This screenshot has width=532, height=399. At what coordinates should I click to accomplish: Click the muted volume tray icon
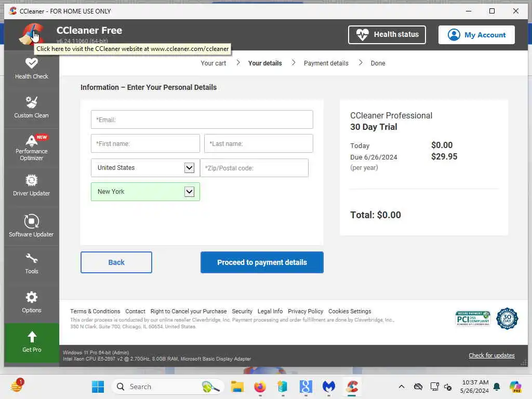click(x=448, y=387)
